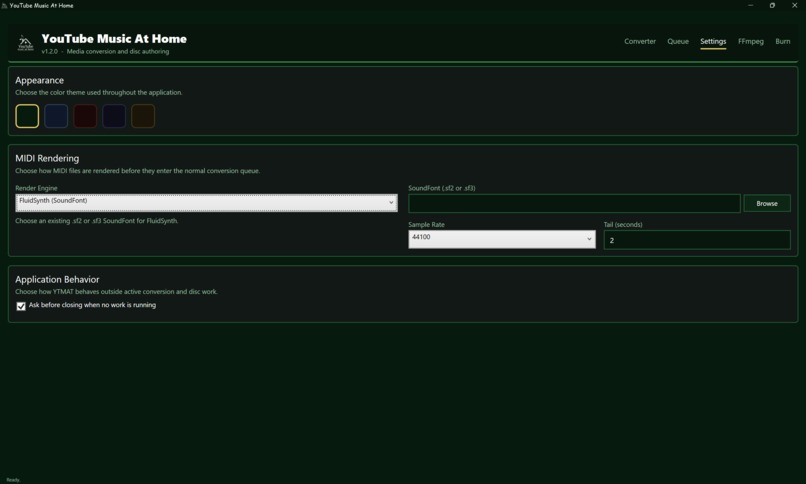
Task: Restore down the application window
Action: 772,5
